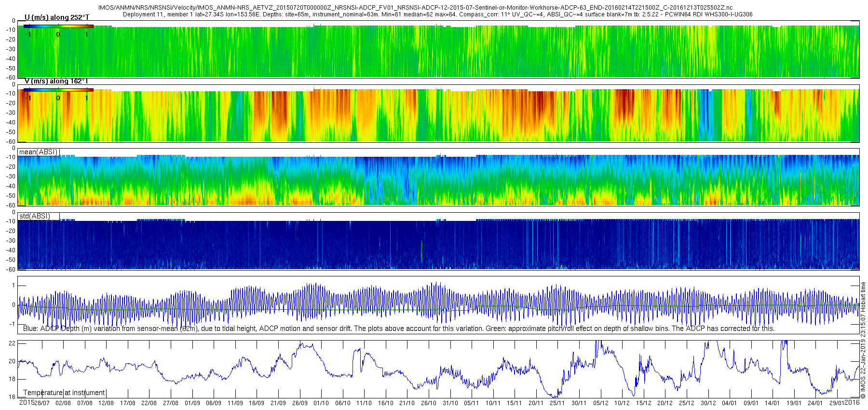Click the std(ABSI) panel label

tap(35, 216)
